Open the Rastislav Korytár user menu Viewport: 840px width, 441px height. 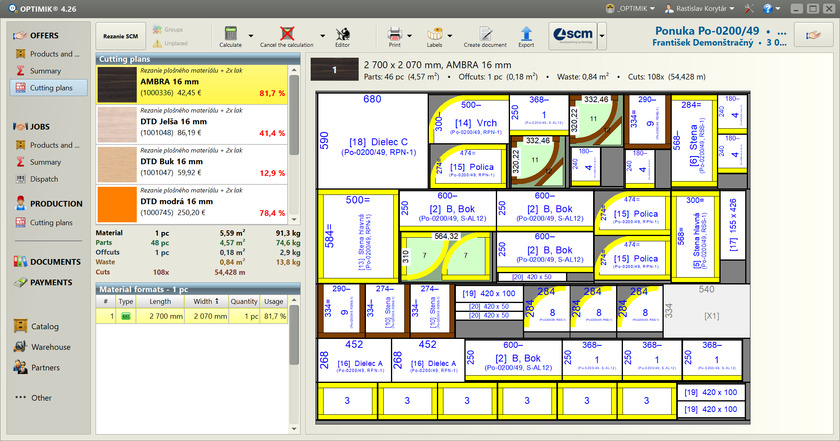click(x=700, y=9)
